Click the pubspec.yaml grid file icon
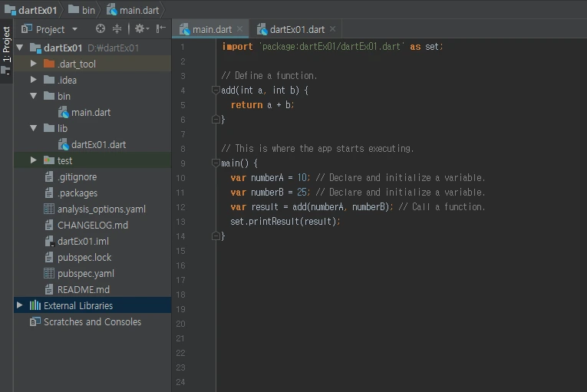 (x=49, y=273)
